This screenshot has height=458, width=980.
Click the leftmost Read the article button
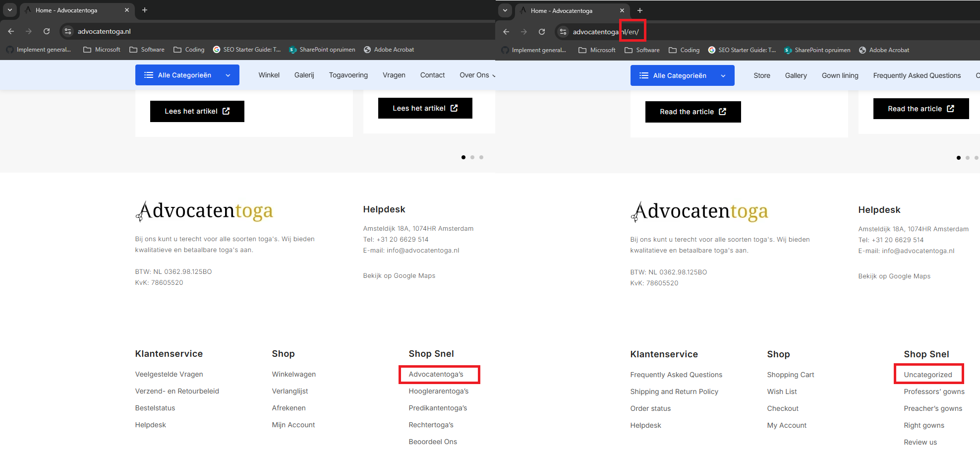click(692, 112)
